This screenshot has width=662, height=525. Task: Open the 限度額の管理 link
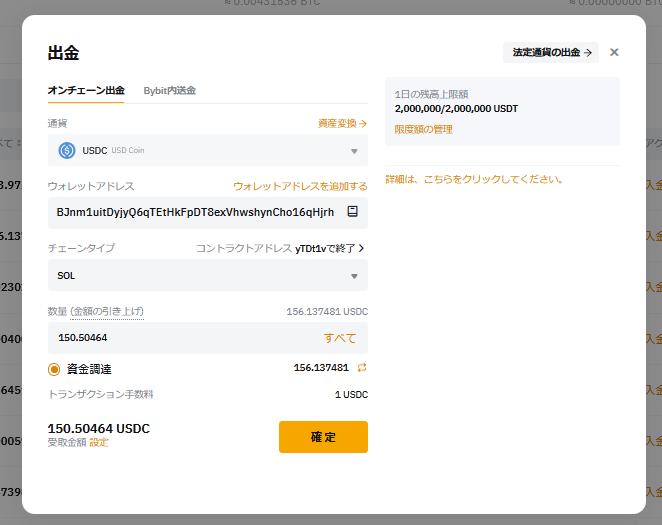tap(423, 129)
